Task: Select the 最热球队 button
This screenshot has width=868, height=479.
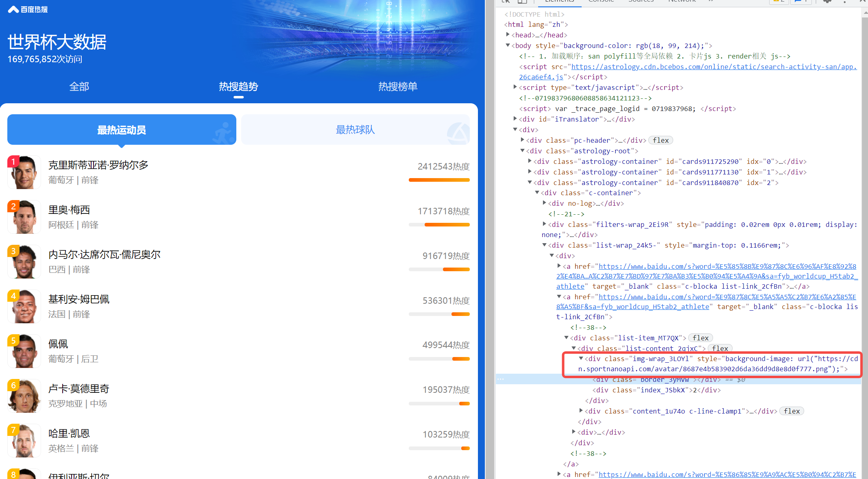Action: click(355, 130)
